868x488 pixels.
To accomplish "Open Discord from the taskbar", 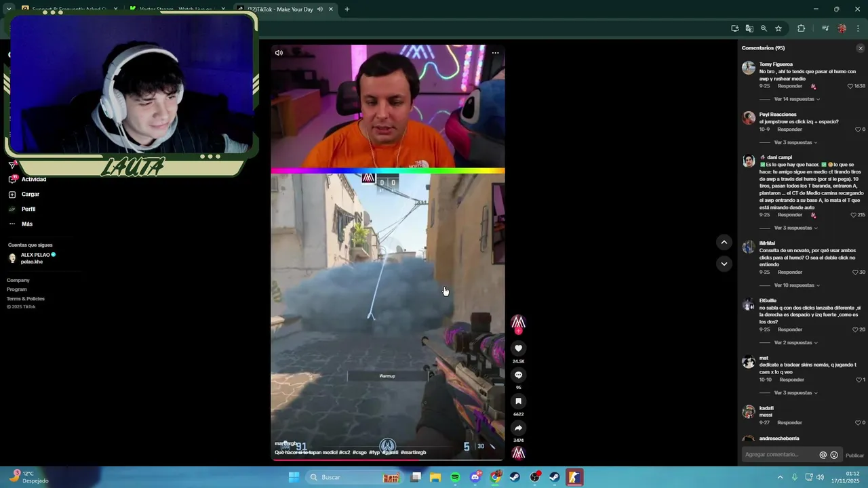I will [475, 477].
